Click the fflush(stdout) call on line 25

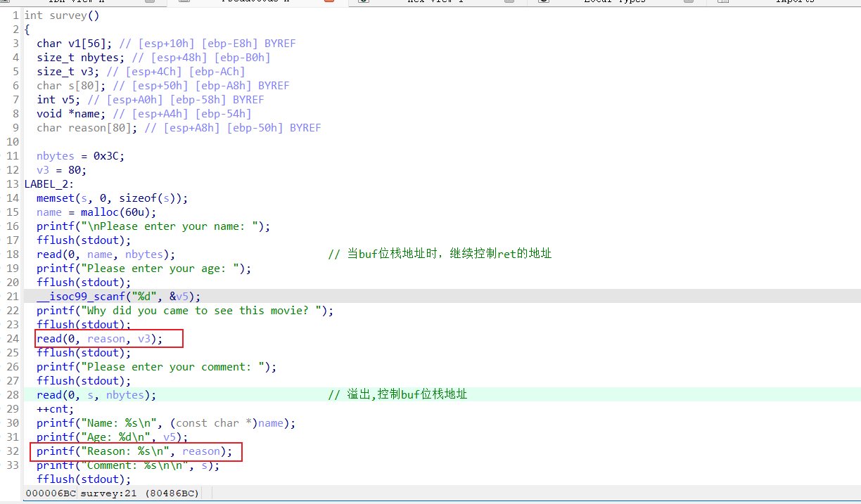click(x=84, y=353)
